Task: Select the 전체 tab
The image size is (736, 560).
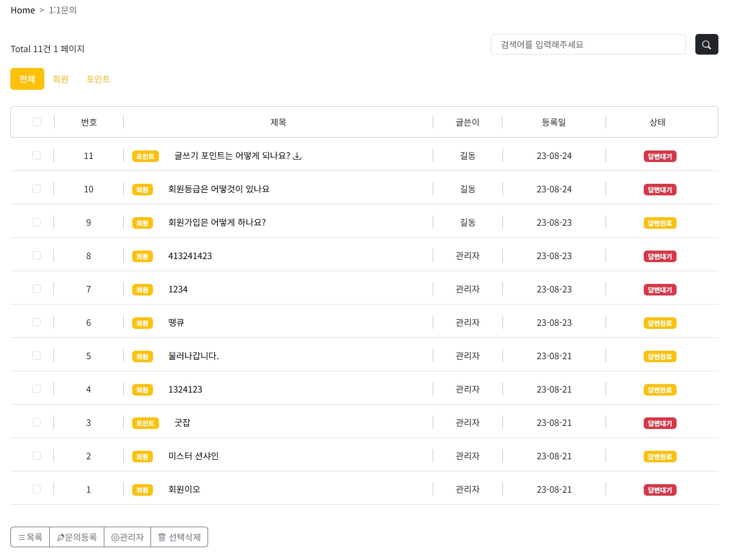Action: pos(27,79)
